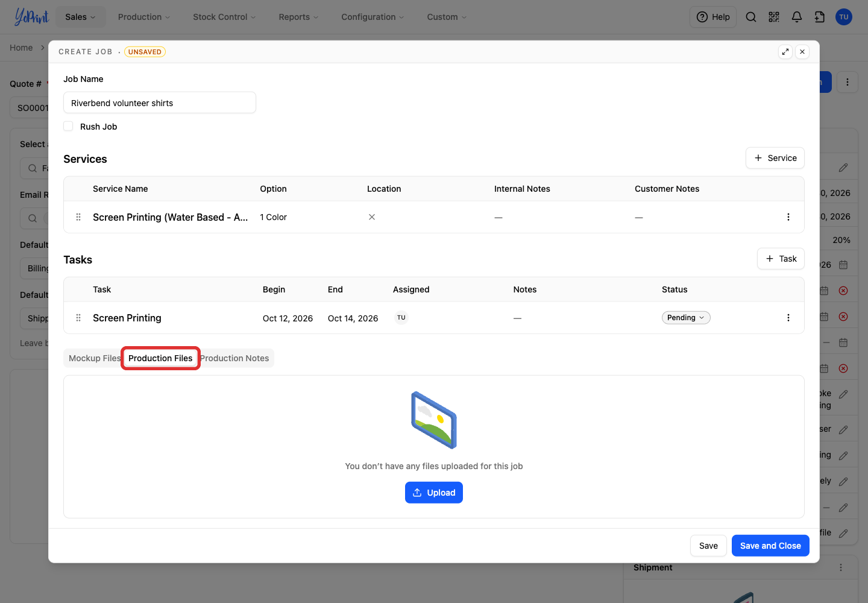Open the Stock Control menu
Image resolution: width=868 pixels, height=603 pixels.
[224, 17]
